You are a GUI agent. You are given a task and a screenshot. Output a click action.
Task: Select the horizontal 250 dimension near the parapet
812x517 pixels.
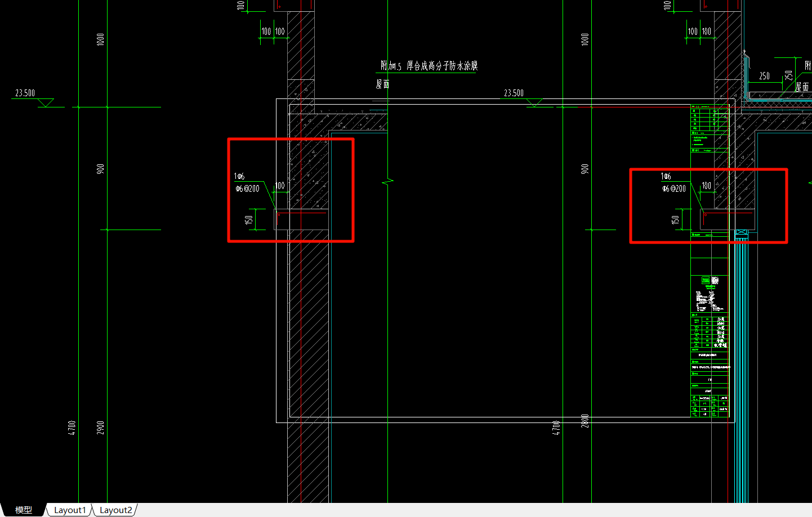tap(764, 76)
